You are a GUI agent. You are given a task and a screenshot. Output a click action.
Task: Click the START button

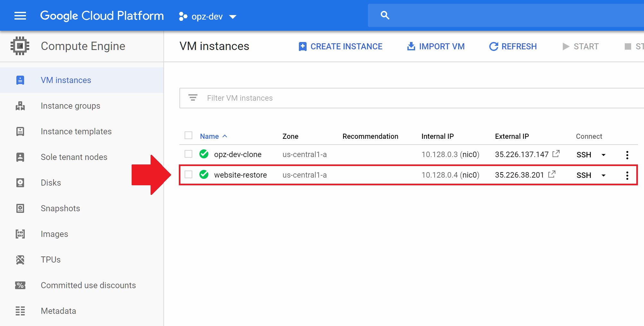pos(580,46)
